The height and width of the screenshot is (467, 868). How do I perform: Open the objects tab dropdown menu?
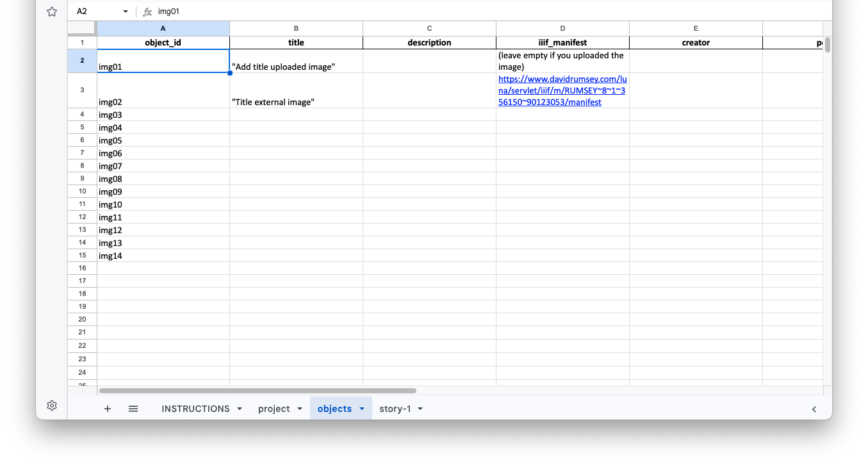pos(361,408)
